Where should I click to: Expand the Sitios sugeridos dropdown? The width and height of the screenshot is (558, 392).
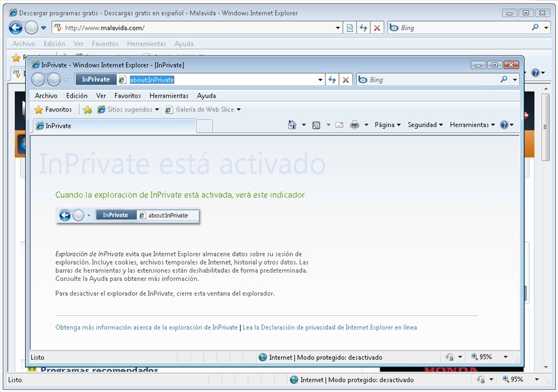157,109
